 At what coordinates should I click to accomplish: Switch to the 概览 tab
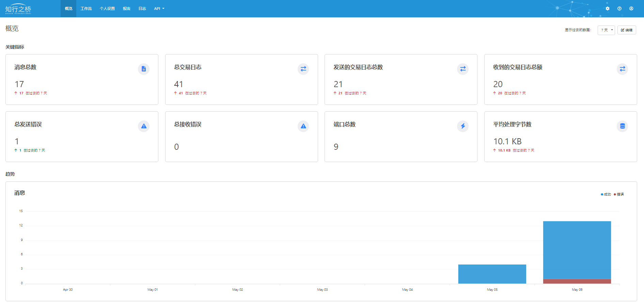pyautogui.click(x=68, y=9)
